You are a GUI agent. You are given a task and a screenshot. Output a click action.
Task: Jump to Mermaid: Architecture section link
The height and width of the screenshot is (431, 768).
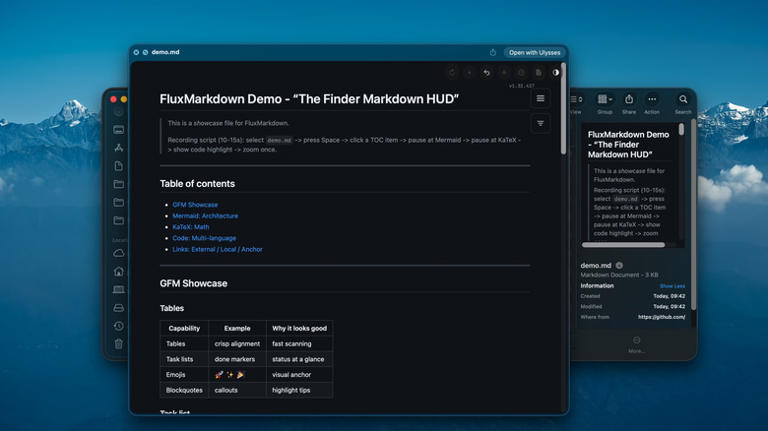click(205, 216)
